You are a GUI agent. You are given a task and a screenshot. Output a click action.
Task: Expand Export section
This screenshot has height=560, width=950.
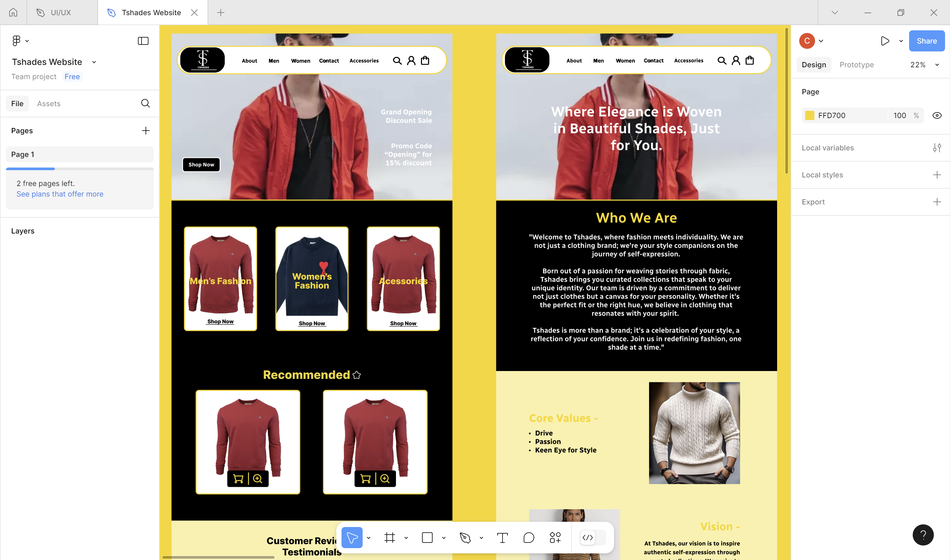[x=937, y=202]
